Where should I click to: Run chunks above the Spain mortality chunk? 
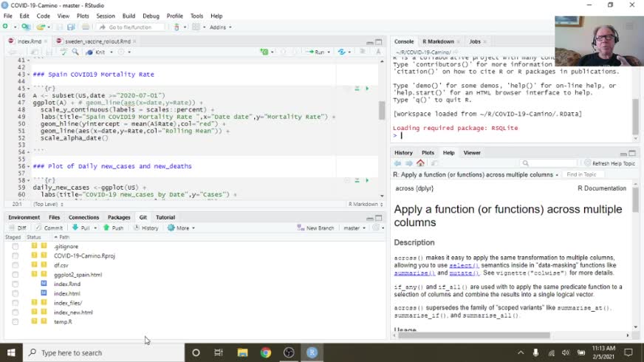[x=357, y=89]
